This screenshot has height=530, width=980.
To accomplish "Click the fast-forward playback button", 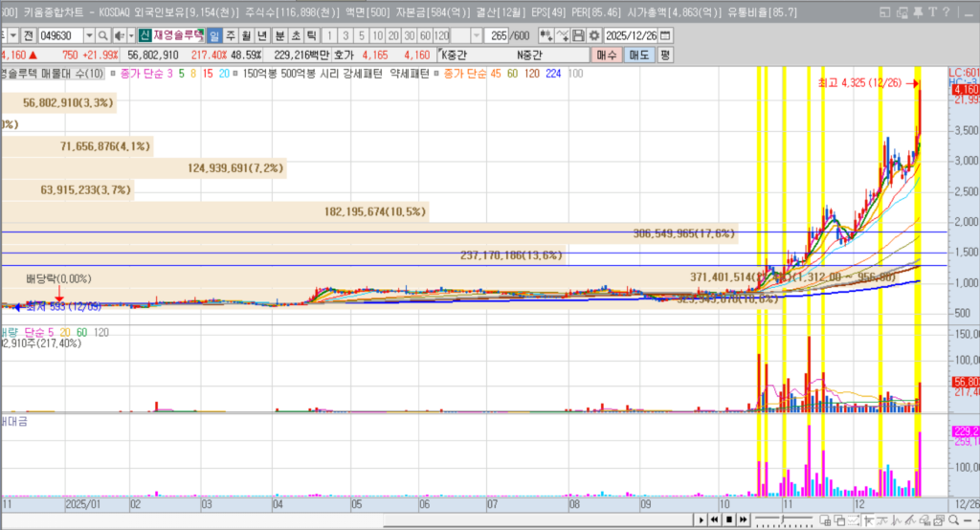I will [x=743, y=519].
